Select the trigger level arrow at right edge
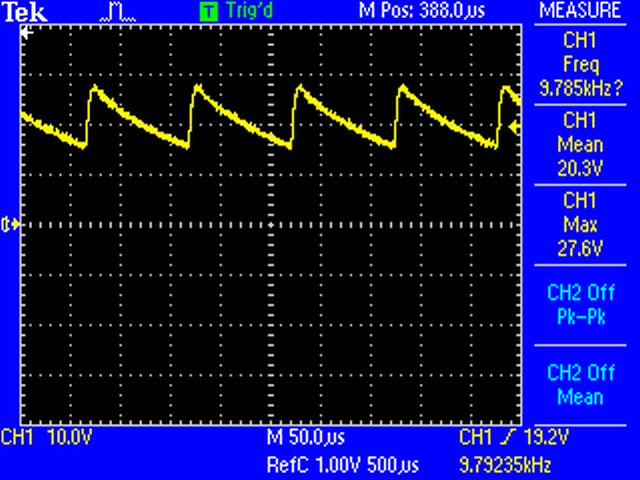This screenshot has height=480, width=640. coord(515,127)
